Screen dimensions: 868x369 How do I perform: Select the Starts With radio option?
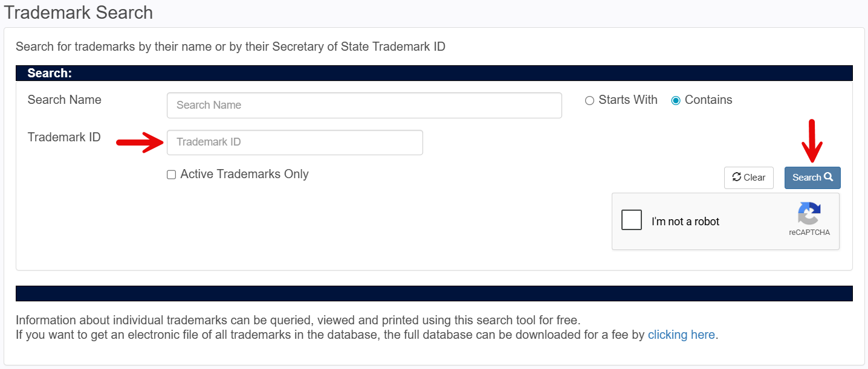pos(590,101)
